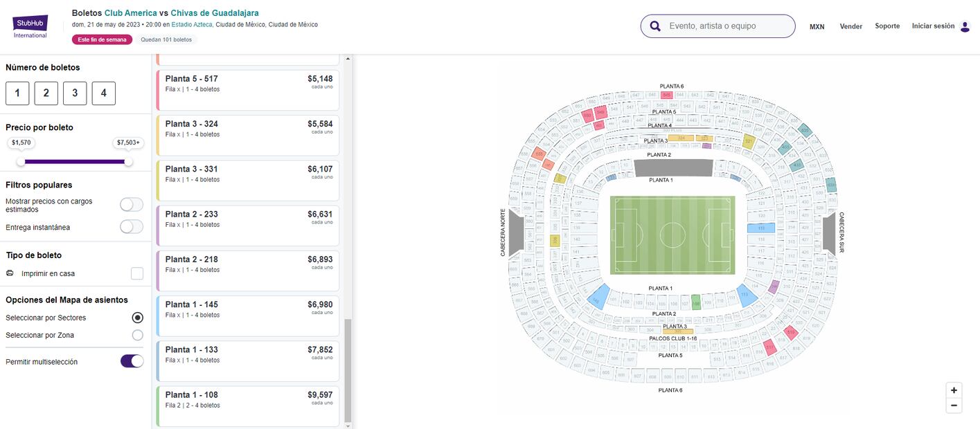Click the StubHub International logo
The width and height of the screenshot is (980, 429).
click(x=30, y=26)
